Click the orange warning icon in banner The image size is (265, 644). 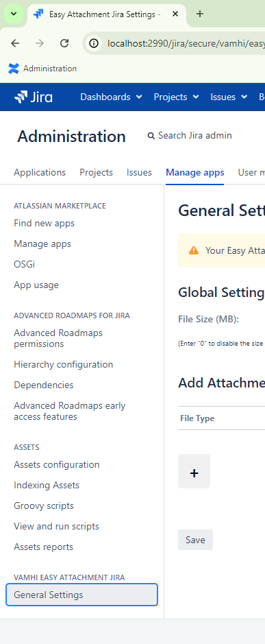pyautogui.click(x=194, y=250)
